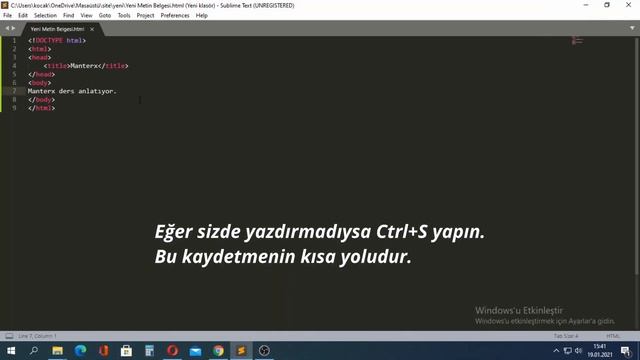Close the Yeni Metin Belgesi.html tab
Image resolution: width=640 pixels, height=360 pixels.
92,29
